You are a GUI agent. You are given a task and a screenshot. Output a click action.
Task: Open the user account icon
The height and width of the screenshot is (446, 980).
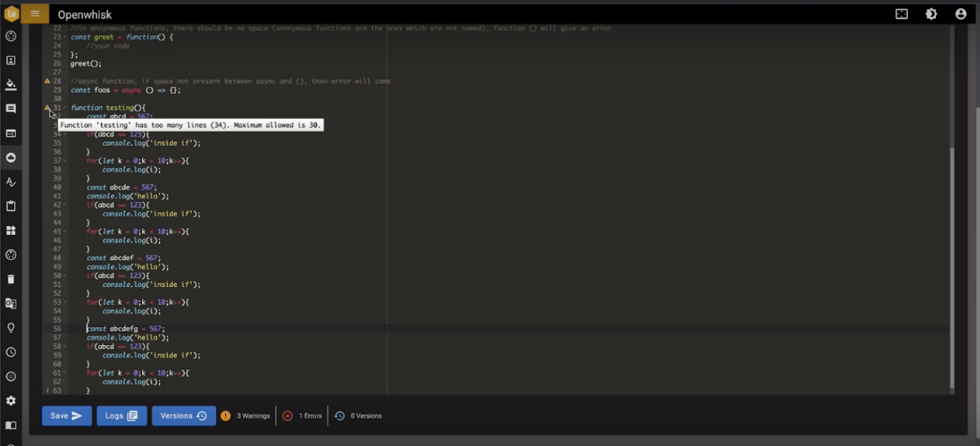(961, 14)
